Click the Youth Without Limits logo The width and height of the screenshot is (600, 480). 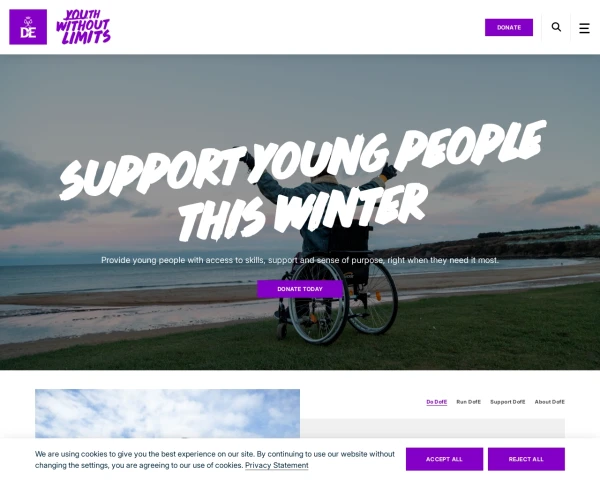tap(83, 27)
